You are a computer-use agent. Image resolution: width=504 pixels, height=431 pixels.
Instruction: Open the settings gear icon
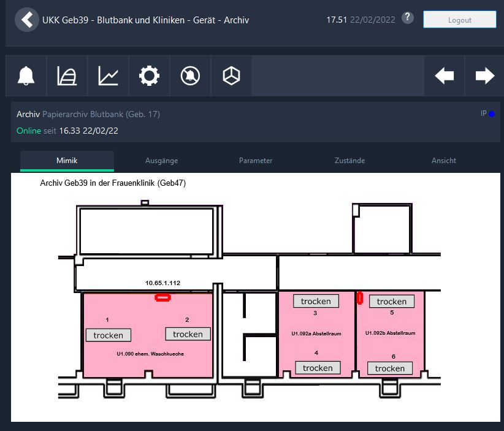pyautogui.click(x=149, y=76)
